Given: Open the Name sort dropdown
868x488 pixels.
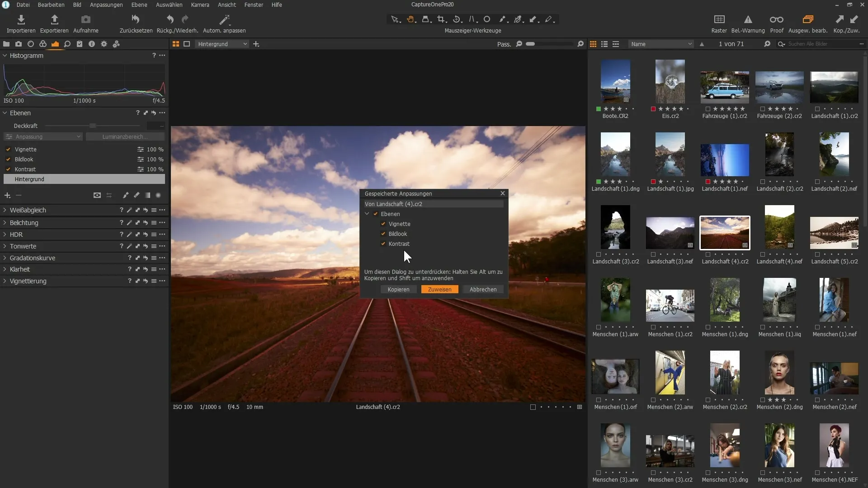Looking at the screenshot, I should click(x=661, y=44).
